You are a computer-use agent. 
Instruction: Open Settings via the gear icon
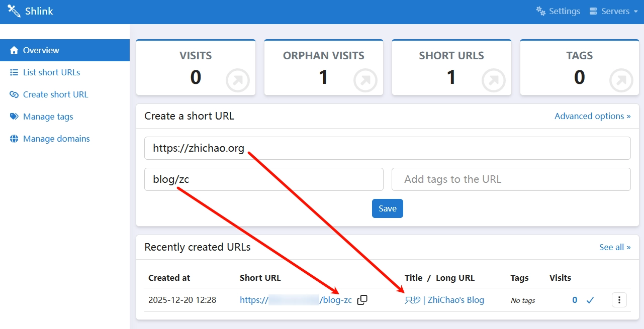pyautogui.click(x=541, y=11)
